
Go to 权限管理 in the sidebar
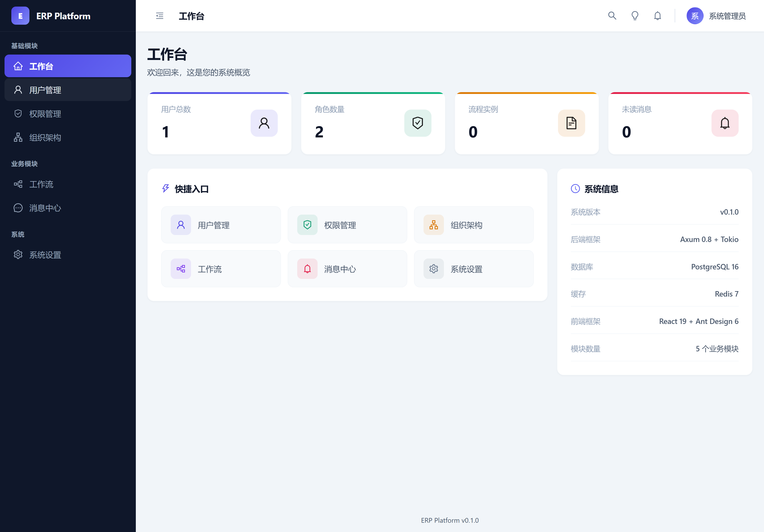[x=68, y=114]
